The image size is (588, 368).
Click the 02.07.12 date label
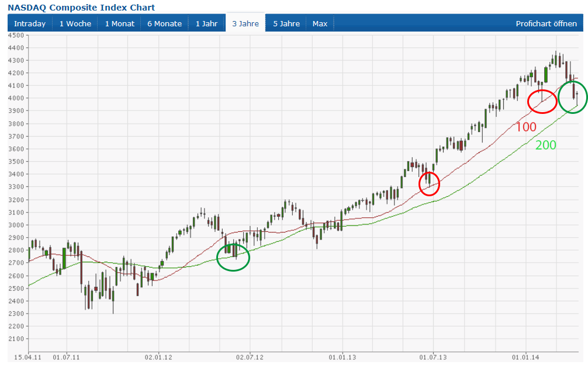(250, 357)
